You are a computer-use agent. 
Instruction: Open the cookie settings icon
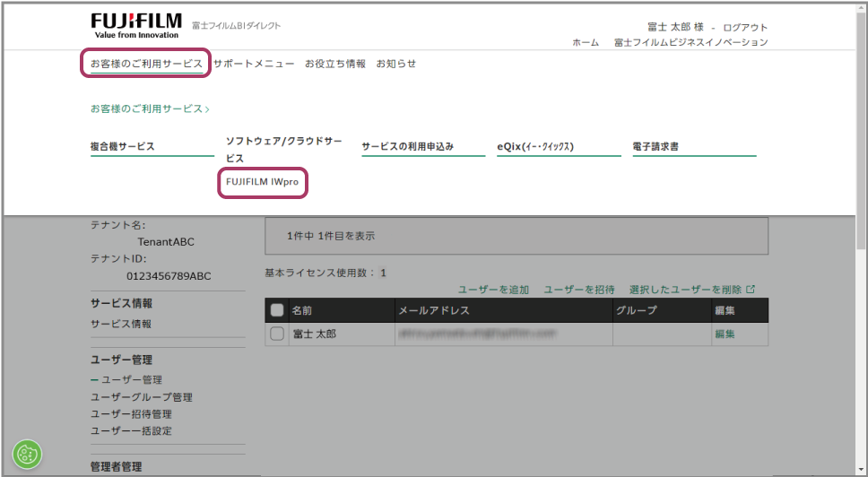(27, 455)
